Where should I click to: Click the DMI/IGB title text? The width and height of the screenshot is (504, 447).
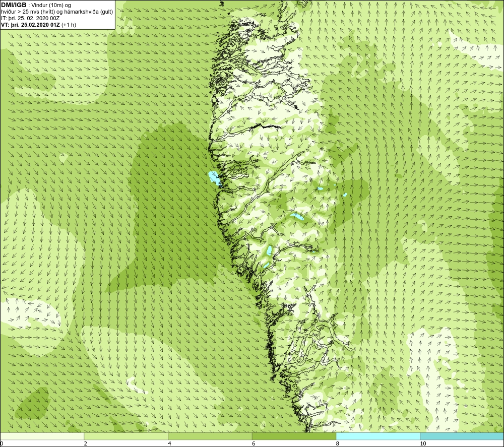14,5
